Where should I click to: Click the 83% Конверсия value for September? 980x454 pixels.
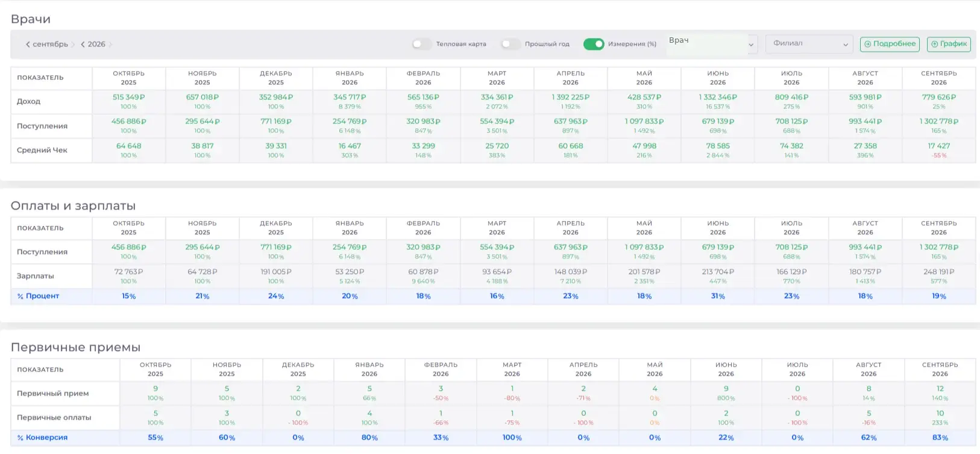[x=940, y=438]
